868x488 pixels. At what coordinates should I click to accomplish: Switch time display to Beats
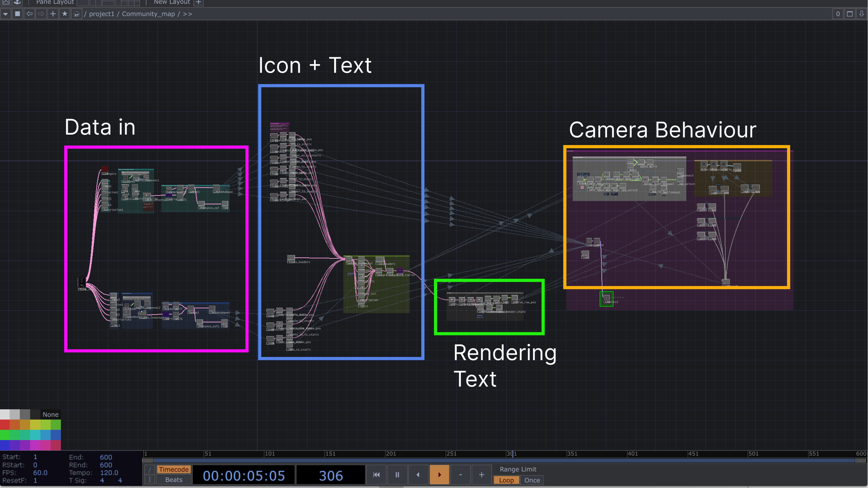tap(174, 480)
